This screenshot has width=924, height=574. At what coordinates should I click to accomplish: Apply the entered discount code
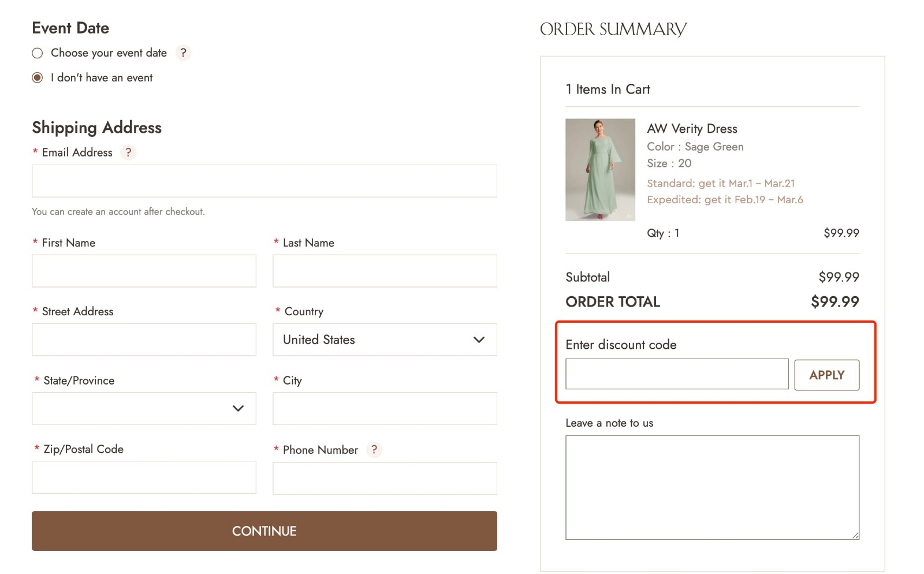click(x=827, y=375)
